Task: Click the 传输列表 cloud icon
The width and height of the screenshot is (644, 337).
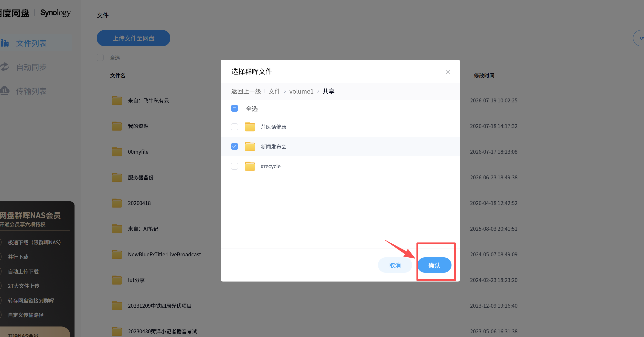Action: [4, 91]
